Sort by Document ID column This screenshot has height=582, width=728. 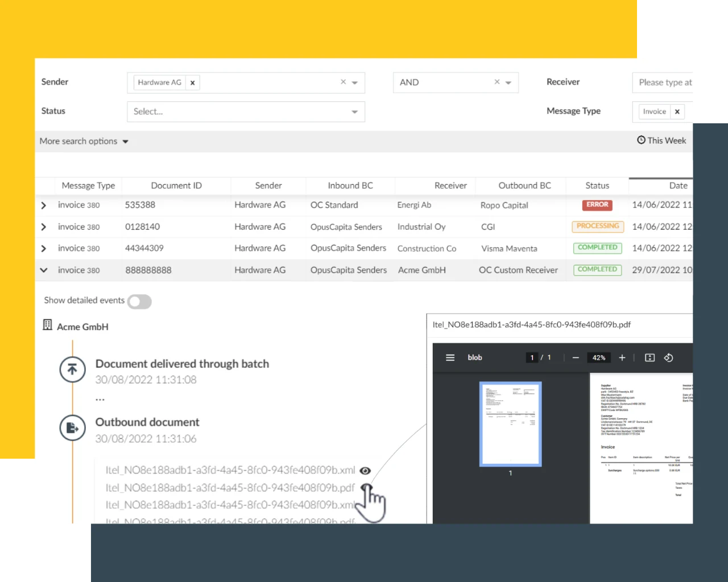[x=176, y=186]
